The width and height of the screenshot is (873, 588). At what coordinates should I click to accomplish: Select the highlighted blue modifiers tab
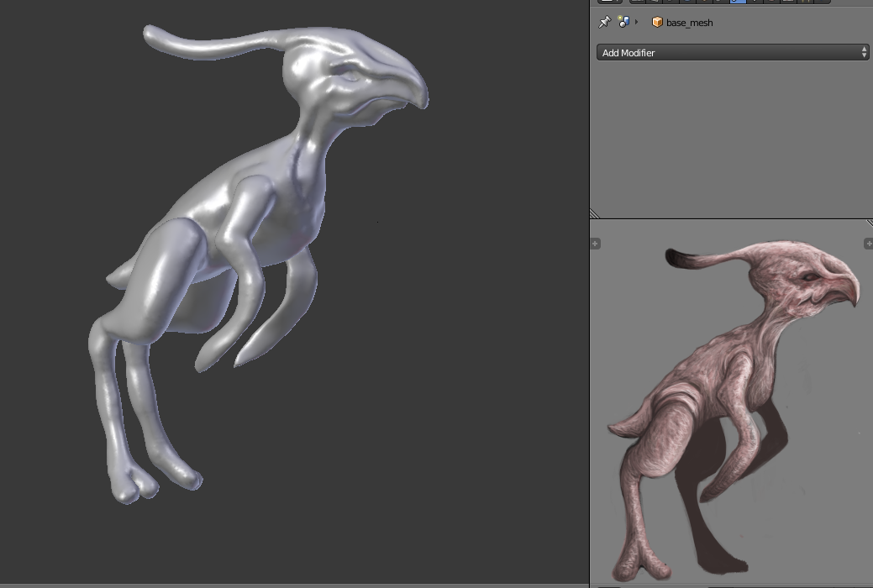(x=738, y=2)
